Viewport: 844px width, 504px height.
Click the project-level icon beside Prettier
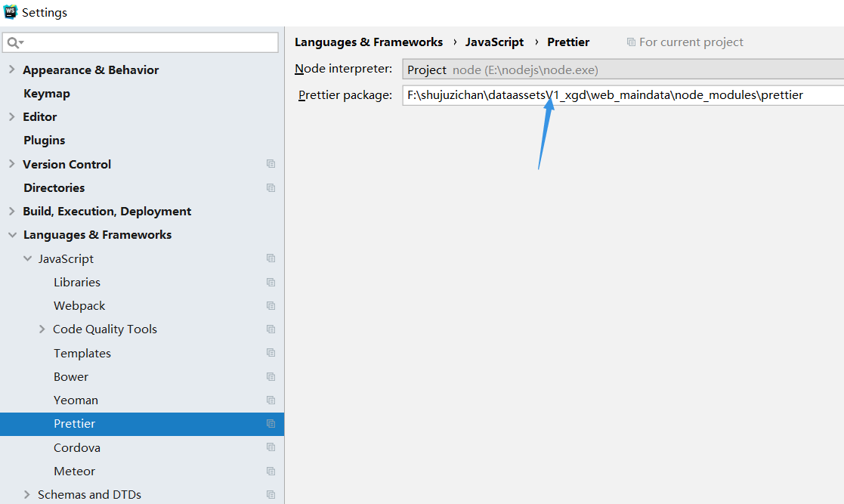pos(271,423)
